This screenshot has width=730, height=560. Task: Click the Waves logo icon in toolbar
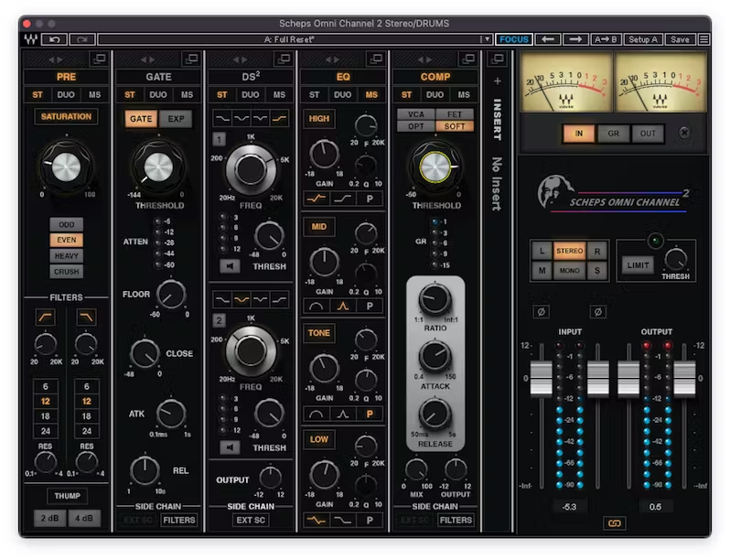click(x=31, y=39)
